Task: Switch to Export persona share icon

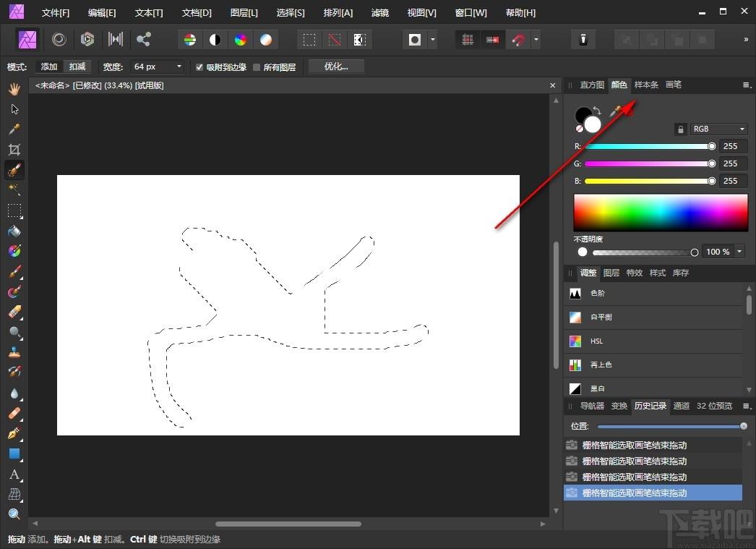Action: tap(143, 39)
